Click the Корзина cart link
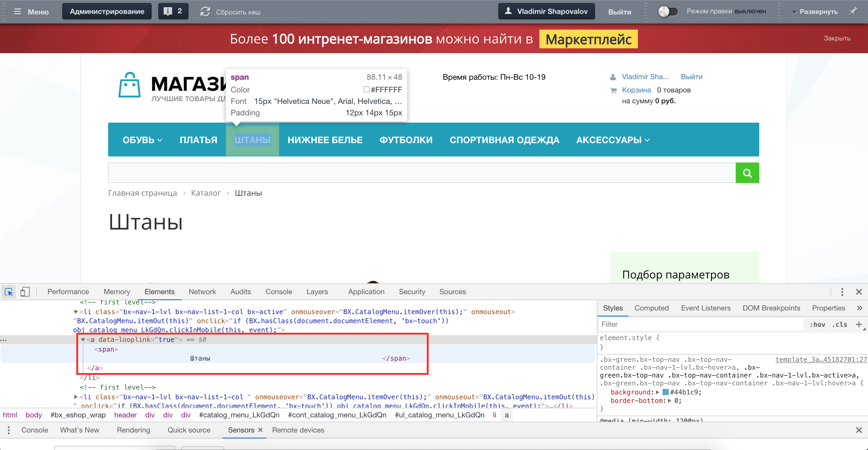This screenshot has height=450, width=868. click(636, 90)
